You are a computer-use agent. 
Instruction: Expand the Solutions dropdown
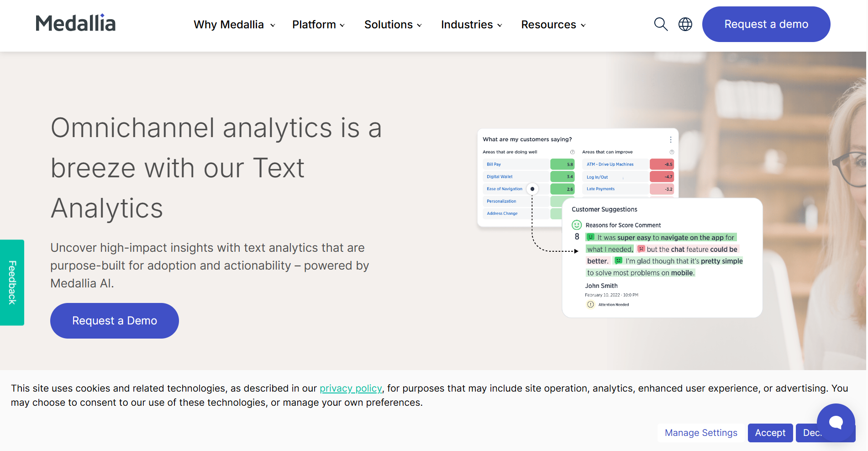(x=393, y=25)
